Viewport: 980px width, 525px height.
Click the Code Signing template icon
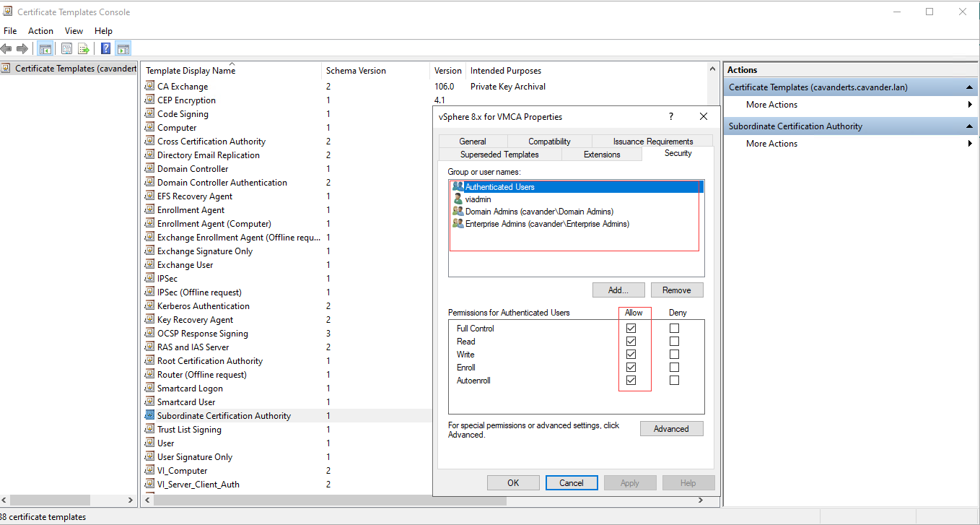click(x=149, y=113)
